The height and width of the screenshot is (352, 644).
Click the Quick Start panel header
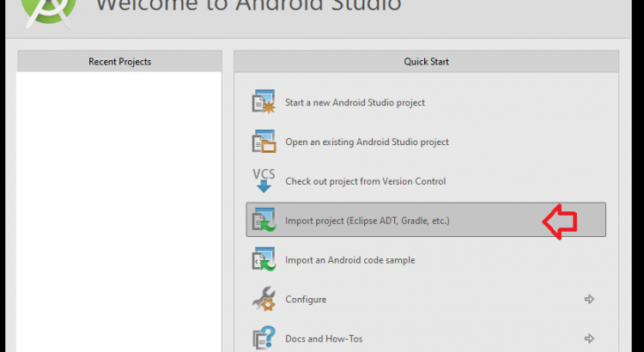(x=426, y=61)
